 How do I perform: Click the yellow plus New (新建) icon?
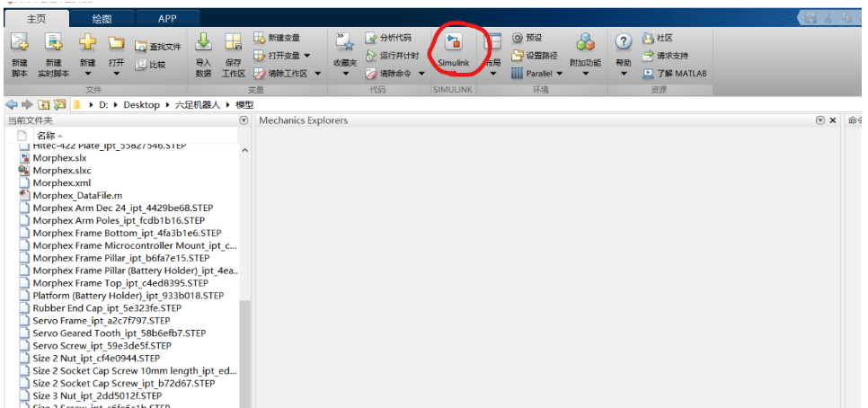point(87,42)
